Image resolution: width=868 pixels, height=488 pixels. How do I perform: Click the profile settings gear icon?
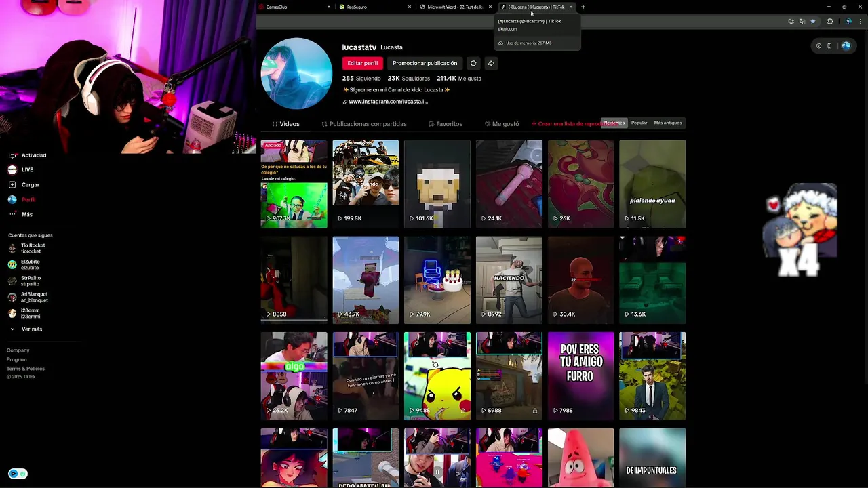[x=473, y=63]
